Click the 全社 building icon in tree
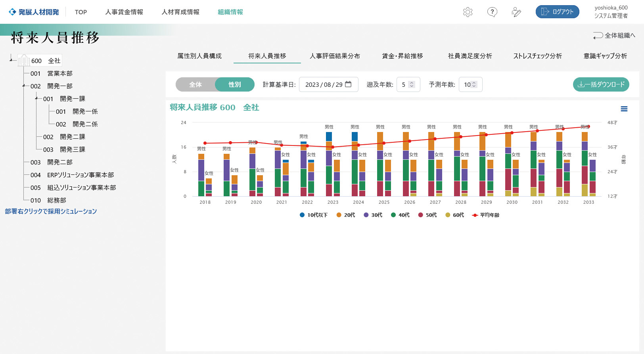644x354 pixels. [24, 61]
